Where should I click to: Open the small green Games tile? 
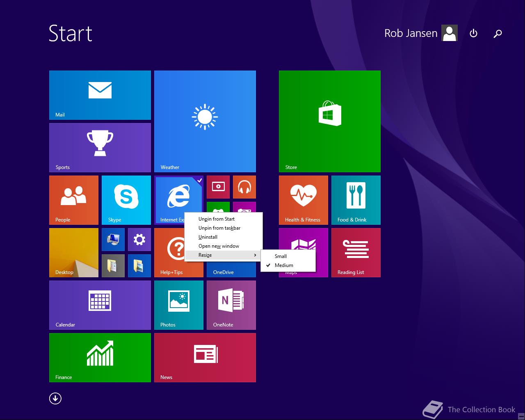(x=218, y=207)
